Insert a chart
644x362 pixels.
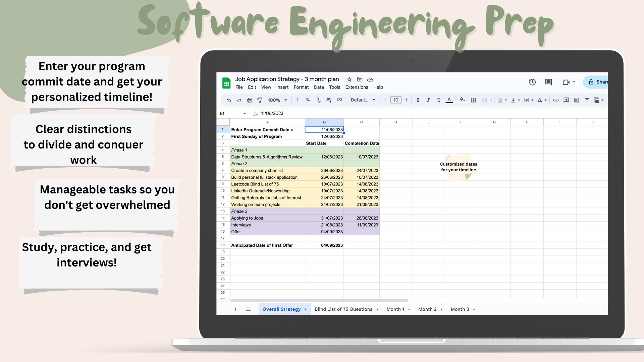click(x=577, y=100)
